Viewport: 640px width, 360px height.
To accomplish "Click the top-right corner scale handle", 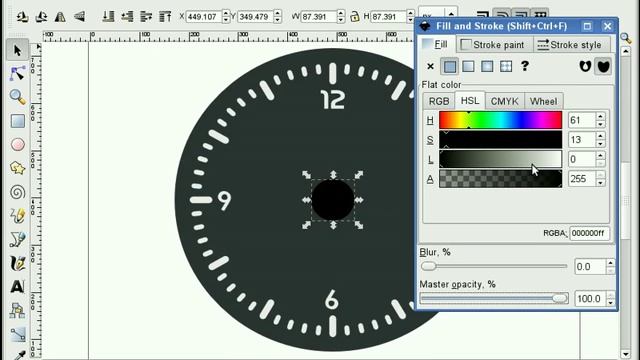I will pos(359,175).
